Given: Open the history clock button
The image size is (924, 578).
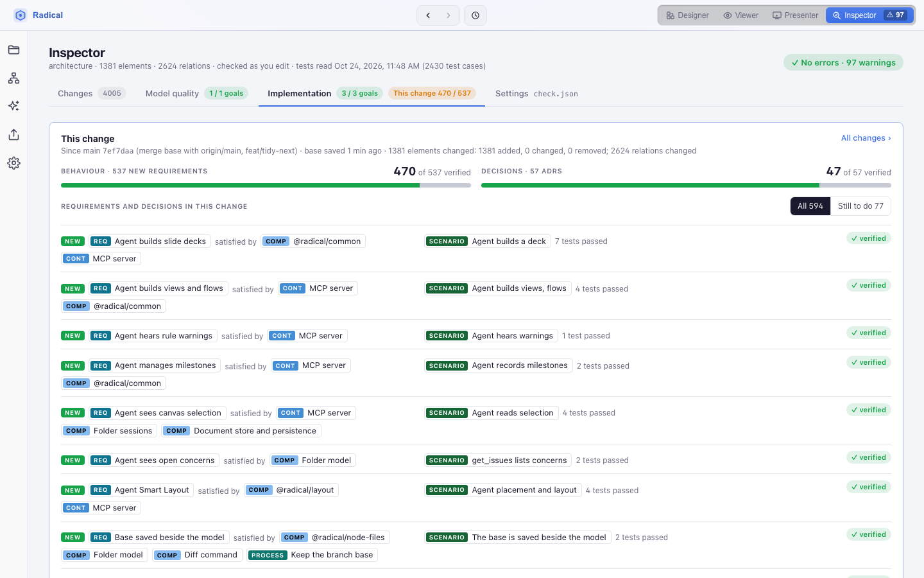Looking at the screenshot, I should [x=475, y=15].
